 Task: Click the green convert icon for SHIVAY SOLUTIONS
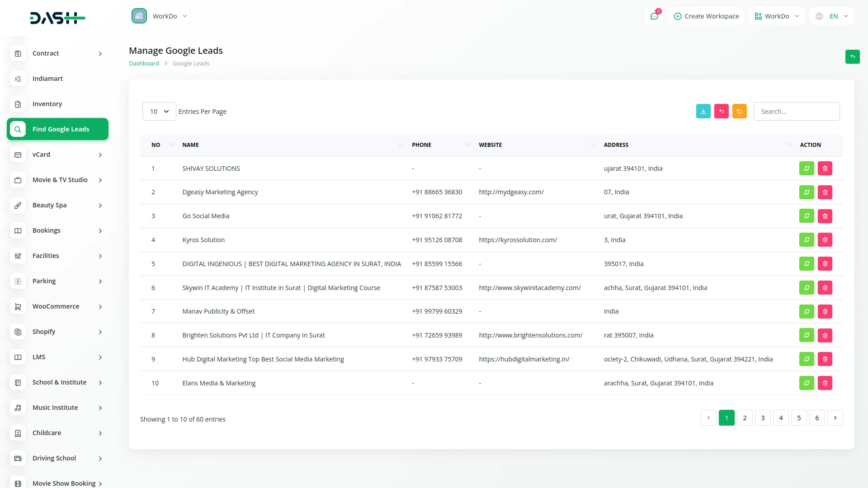click(807, 168)
